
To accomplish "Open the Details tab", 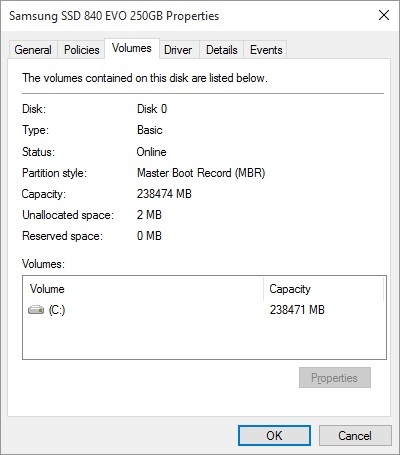I will [222, 50].
